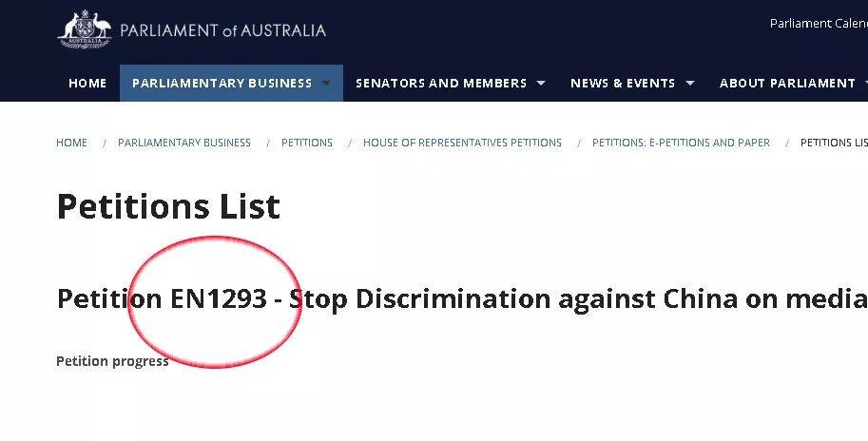Open PETITIONS: E-PETITIONS AND PAPER breadcrumb
Viewport: 868px width, 441px height.
click(x=681, y=143)
